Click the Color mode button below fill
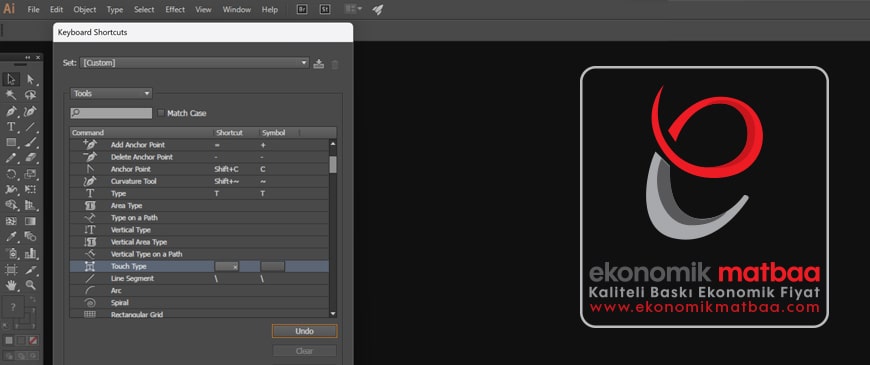870x365 pixels. click(x=9, y=340)
